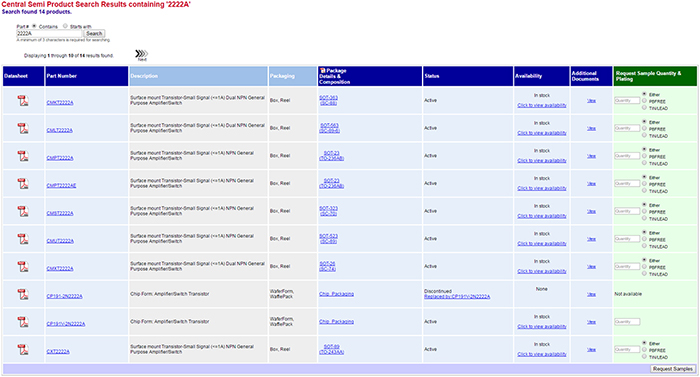Open the SOT-363 package details link
Image resolution: width=700 pixels, height=377 pixels.
tap(329, 98)
